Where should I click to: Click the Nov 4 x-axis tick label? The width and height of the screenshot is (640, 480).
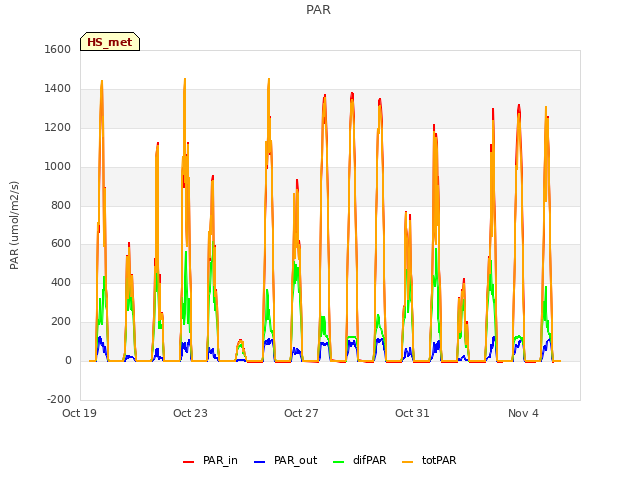(x=523, y=413)
